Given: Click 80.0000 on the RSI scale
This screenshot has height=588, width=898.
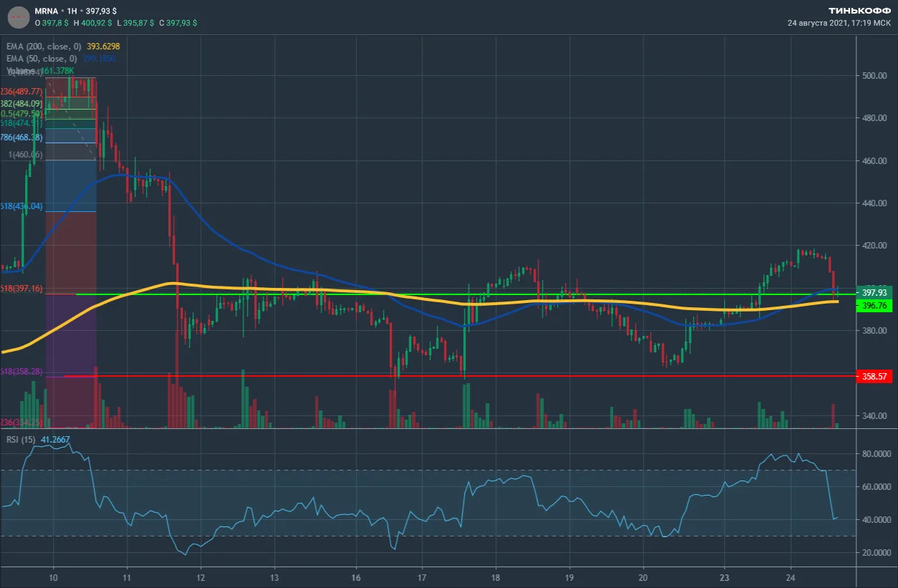Looking at the screenshot, I should (x=874, y=453).
